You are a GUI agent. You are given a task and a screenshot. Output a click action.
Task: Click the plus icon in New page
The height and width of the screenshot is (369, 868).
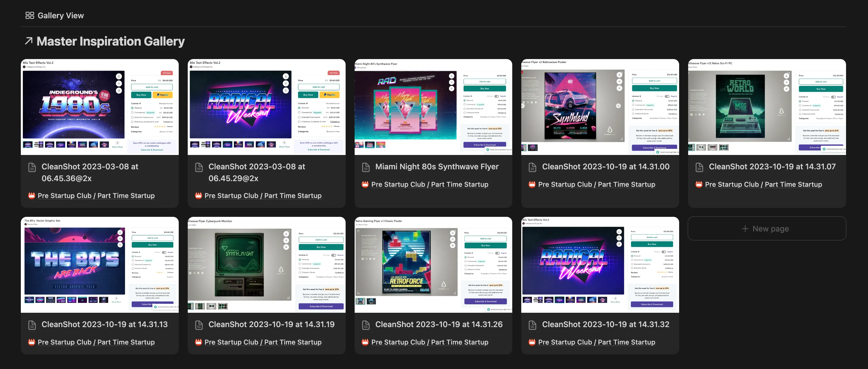pos(745,229)
